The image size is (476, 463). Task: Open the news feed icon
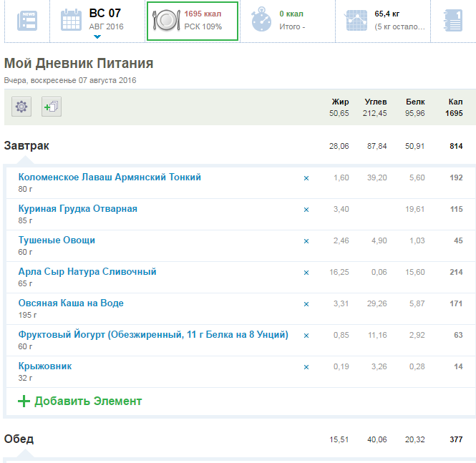click(27, 21)
